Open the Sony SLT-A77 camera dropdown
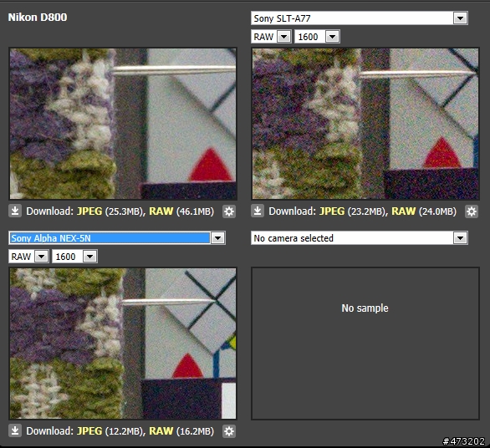The image size is (490, 448). [x=360, y=18]
